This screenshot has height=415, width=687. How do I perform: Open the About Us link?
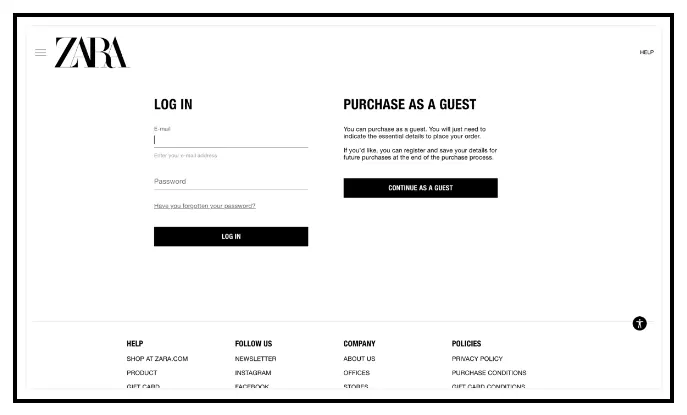tap(359, 358)
